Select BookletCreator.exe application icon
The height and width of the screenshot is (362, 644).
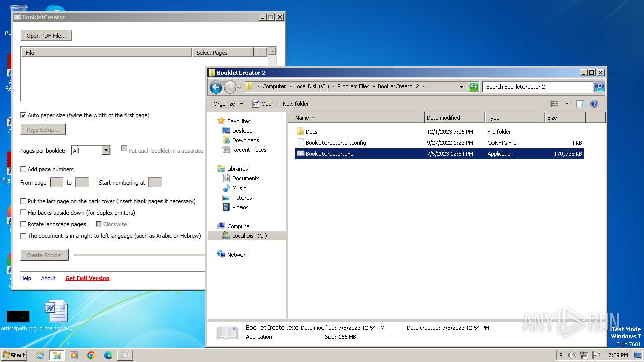click(x=301, y=154)
